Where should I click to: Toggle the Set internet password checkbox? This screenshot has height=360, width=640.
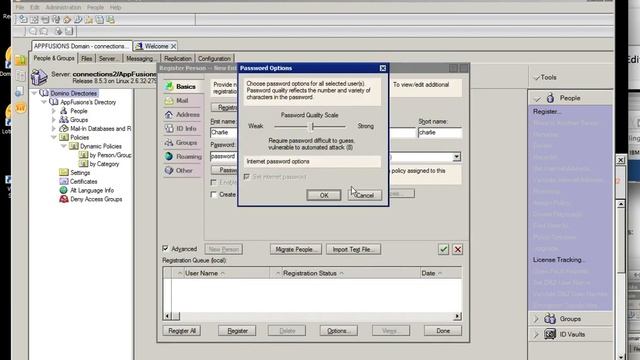click(x=247, y=177)
